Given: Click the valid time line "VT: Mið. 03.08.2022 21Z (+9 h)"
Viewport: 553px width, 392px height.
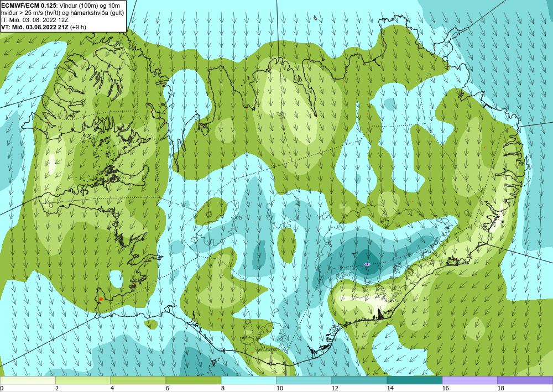Looking at the screenshot, I should pyautogui.click(x=43, y=27).
